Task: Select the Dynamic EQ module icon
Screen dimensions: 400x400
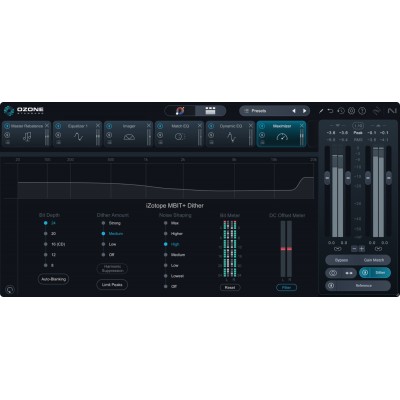Action: tap(231, 137)
